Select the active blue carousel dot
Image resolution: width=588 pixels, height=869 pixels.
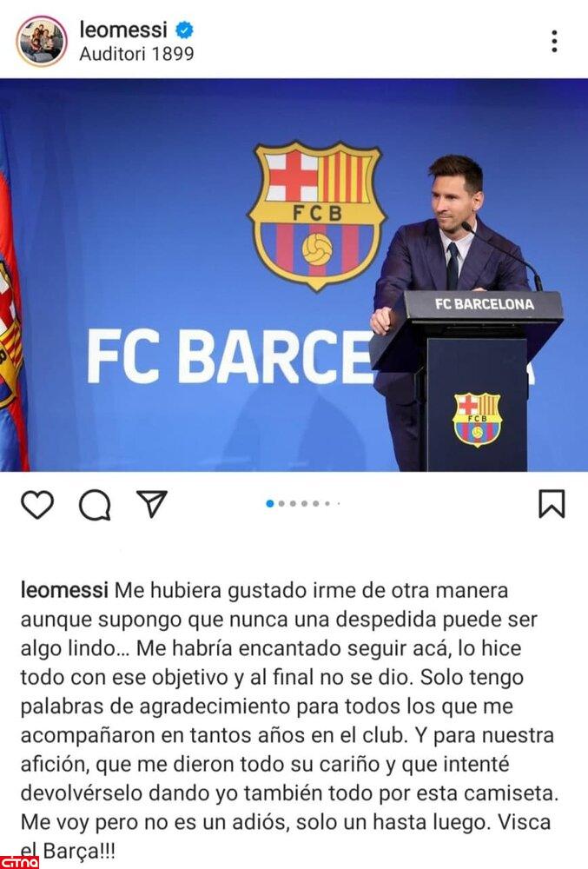270,503
